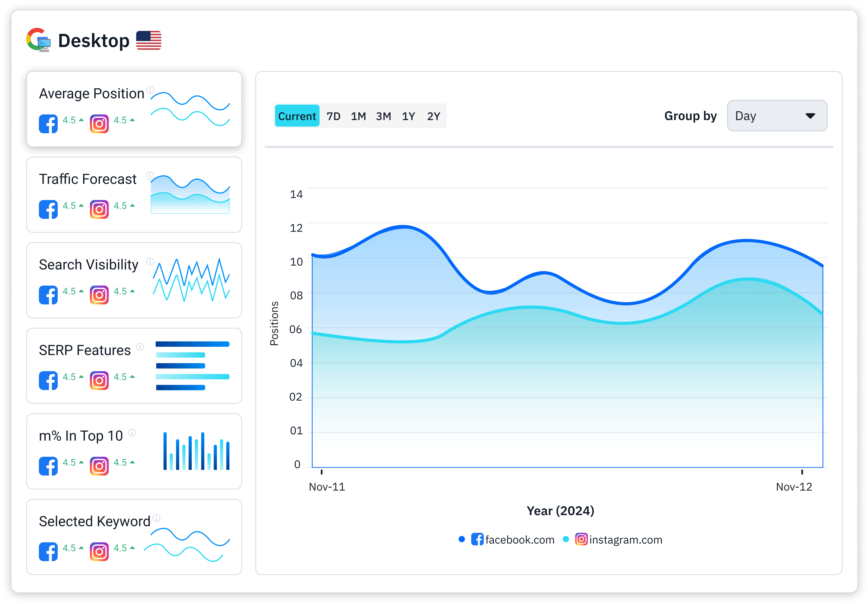Click the Google Desktop logo icon

(38, 40)
